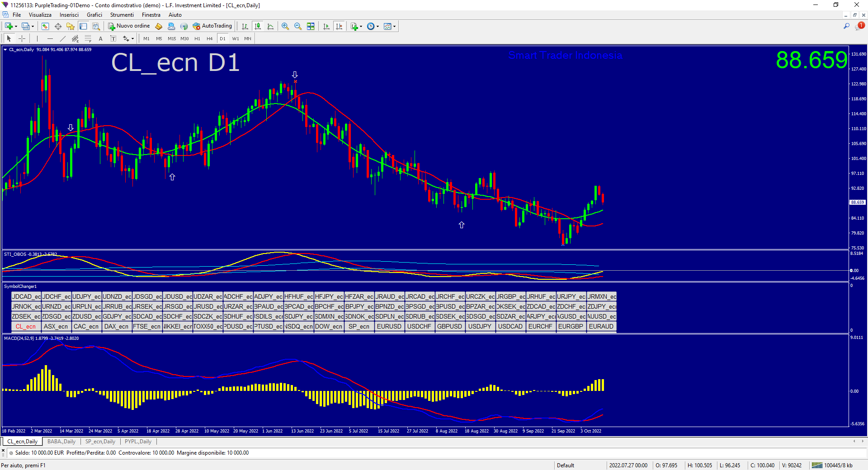Open the Grafici menu
The height and width of the screenshot is (470, 868).
coord(94,15)
